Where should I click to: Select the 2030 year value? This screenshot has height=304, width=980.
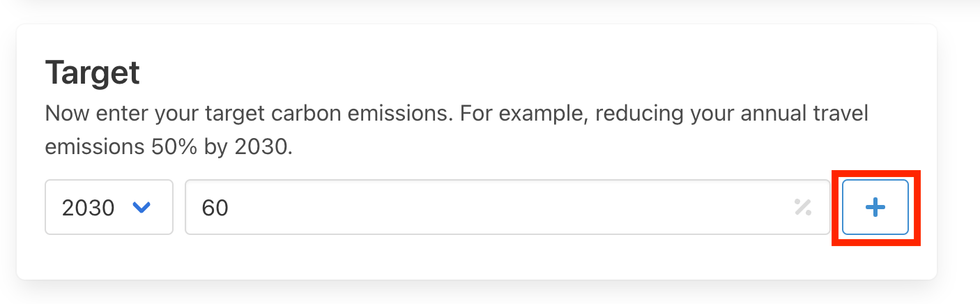(89, 208)
